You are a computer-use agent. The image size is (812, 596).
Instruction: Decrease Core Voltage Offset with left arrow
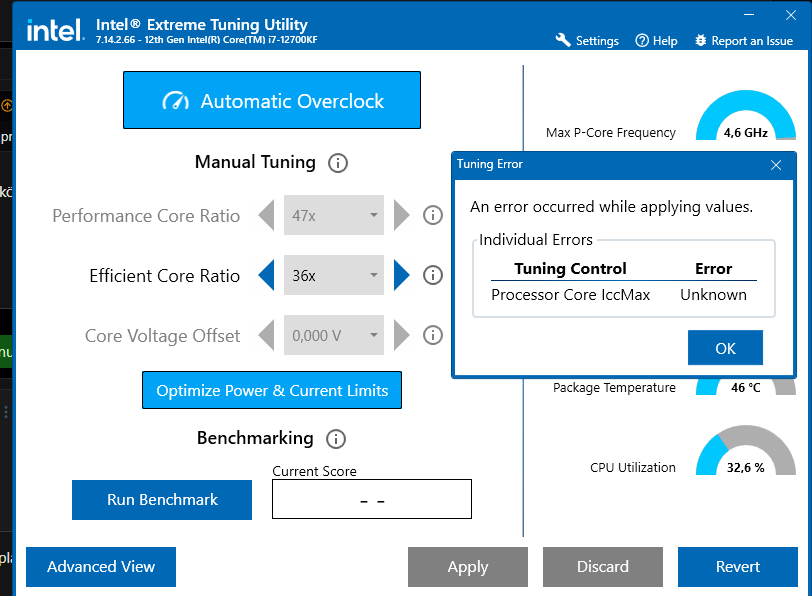(x=266, y=335)
